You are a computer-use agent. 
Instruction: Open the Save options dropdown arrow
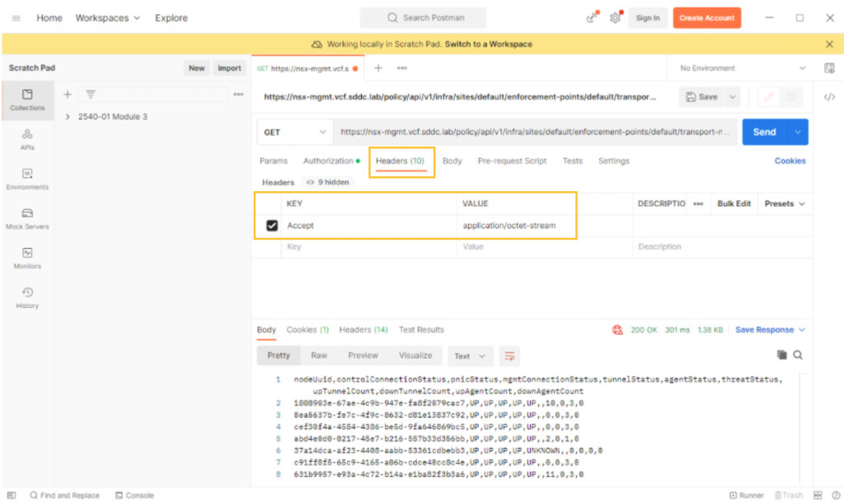coord(733,97)
